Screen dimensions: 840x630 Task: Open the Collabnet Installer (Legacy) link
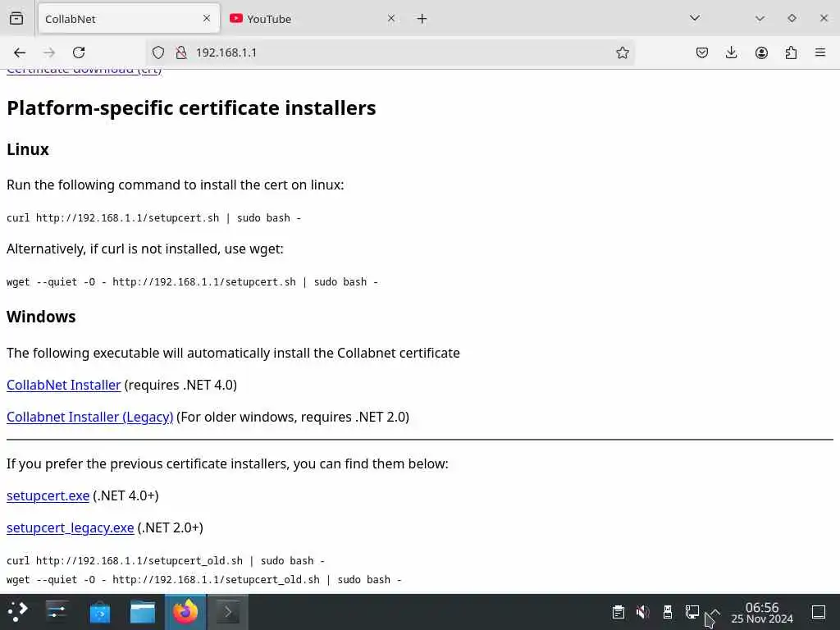(90, 417)
